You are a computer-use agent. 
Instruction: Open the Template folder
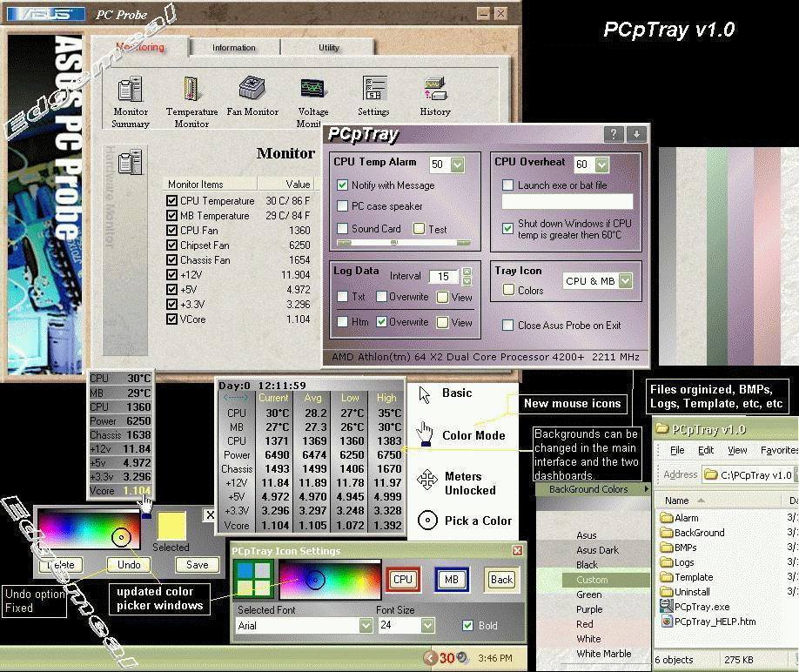click(x=687, y=577)
